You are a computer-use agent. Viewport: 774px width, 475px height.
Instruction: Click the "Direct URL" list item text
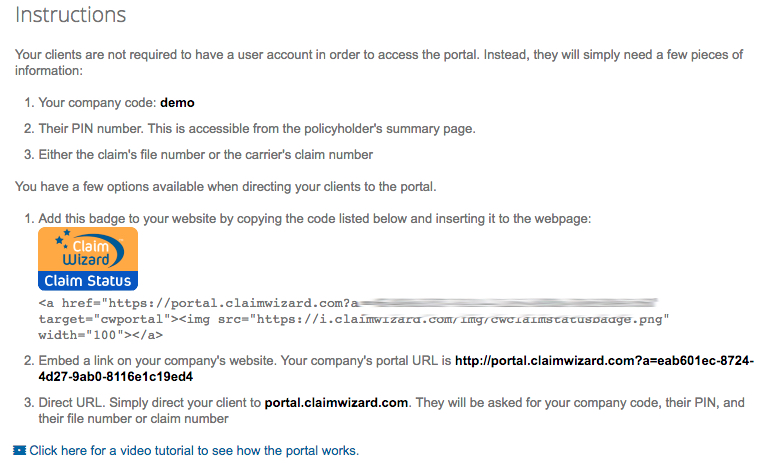pos(391,411)
